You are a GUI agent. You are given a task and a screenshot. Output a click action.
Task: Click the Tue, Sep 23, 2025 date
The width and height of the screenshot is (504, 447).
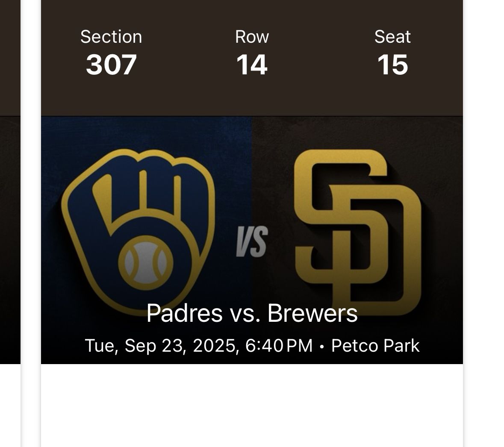162,345
